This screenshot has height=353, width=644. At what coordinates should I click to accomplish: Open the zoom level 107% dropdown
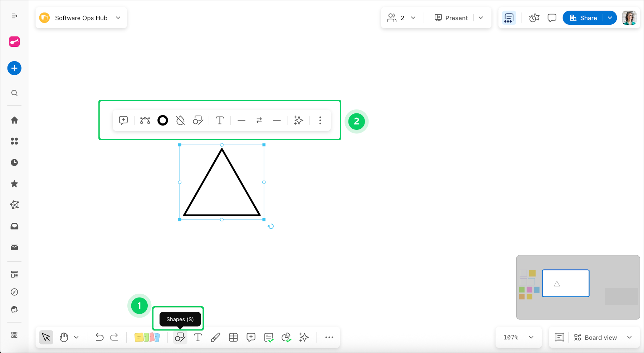tap(518, 337)
